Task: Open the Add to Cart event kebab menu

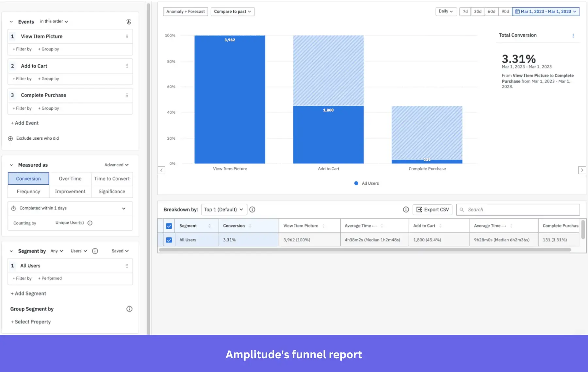Action: (127, 66)
